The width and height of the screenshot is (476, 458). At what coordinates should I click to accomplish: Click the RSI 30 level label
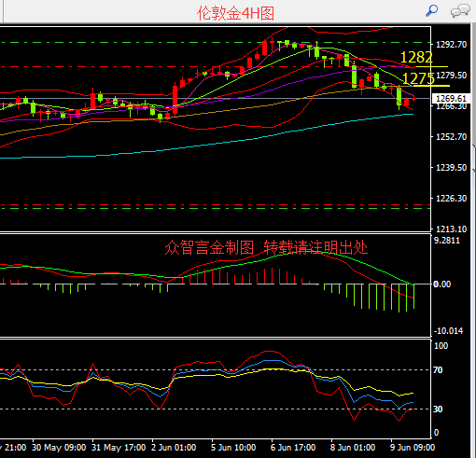tap(438, 409)
